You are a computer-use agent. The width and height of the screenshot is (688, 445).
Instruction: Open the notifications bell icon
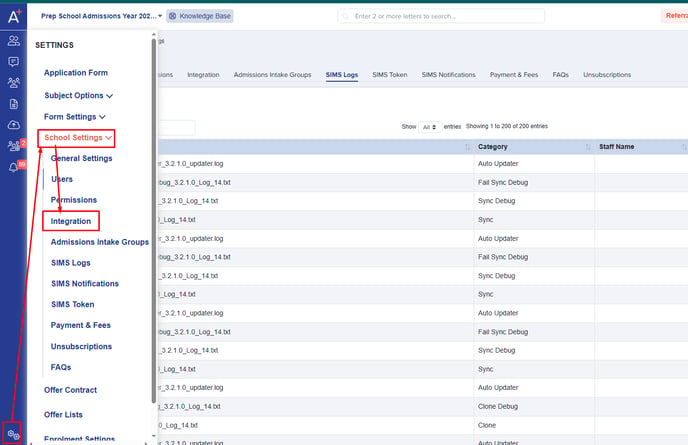pos(14,167)
